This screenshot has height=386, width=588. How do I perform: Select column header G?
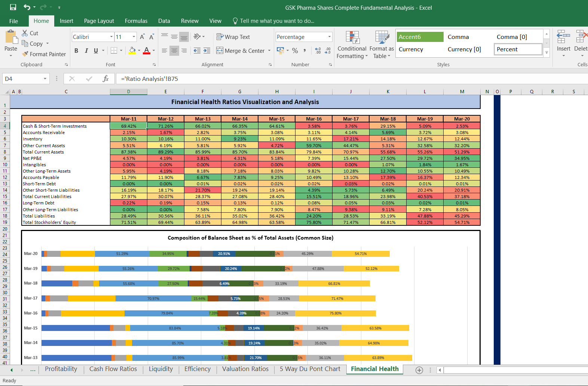(240, 91)
